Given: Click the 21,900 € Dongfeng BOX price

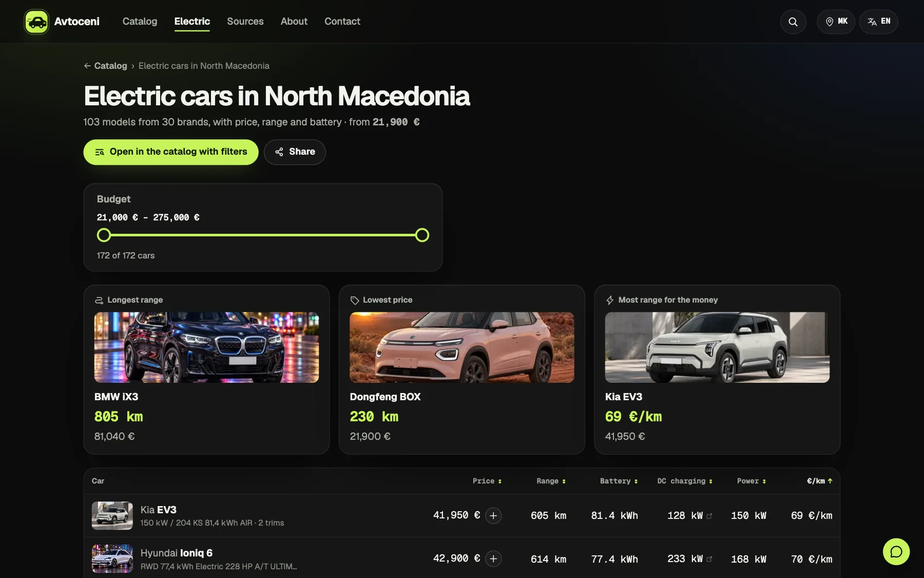Looking at the screenshot, I should tap(370, 436).
